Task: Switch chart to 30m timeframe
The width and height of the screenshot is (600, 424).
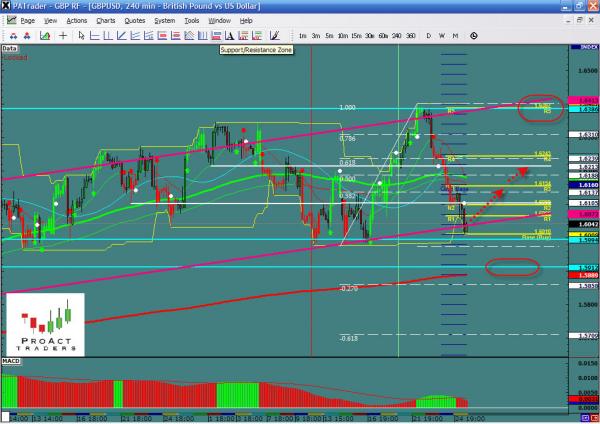Action: (370, 36)
